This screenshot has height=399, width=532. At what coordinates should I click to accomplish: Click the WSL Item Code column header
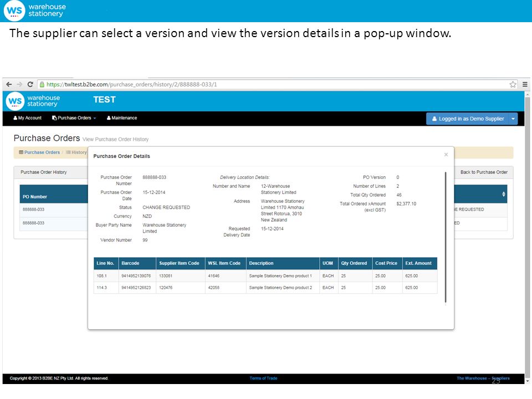(x=224, y=263)
